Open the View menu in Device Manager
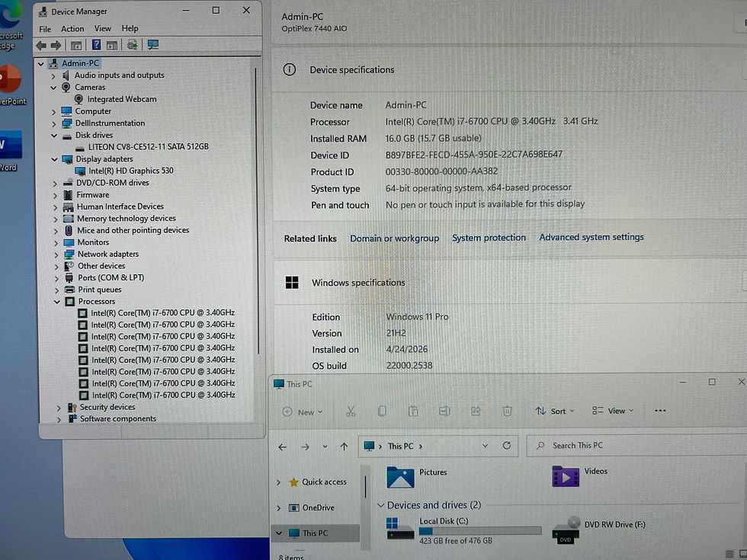 tap(102, 29)
